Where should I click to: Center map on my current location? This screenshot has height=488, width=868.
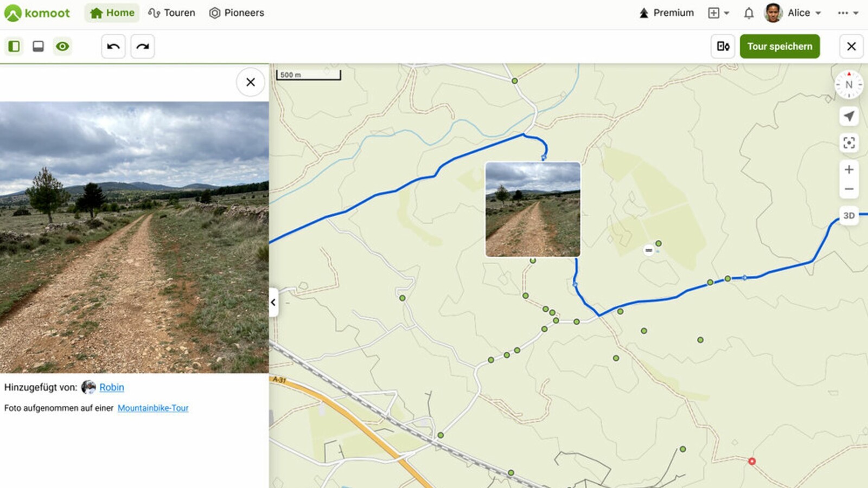pos(848,116)
